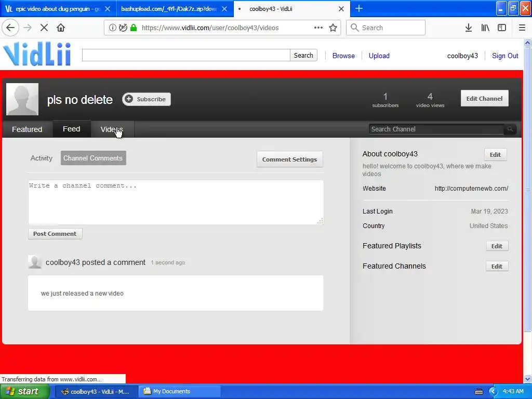Select the Activity feed view
This screenshot has width=532, height=399.
click(x=42, y=158)
